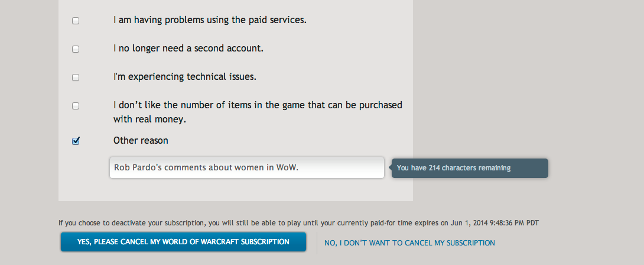Click the 'I'm experiencing technical issues' label
The height and width of the screenshot is (265, 644).
tap(185, 77)
